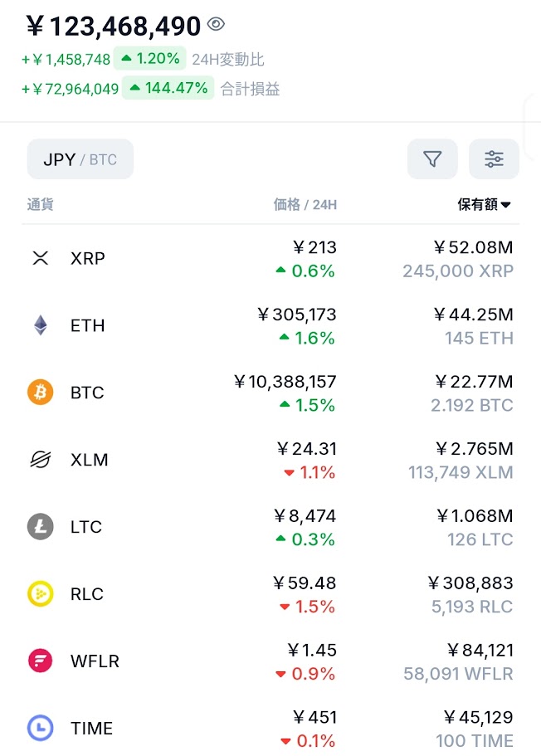Sort by 通貨 column header
Viewport: 541px width, 756px height.
[40, 205]
